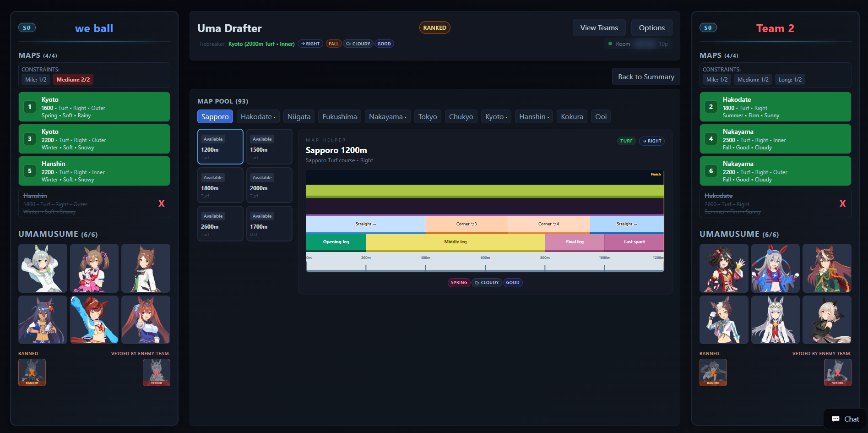Pick the 1700m Dirt map card
Screen dimensions: 868x433
tap(269, 223)
